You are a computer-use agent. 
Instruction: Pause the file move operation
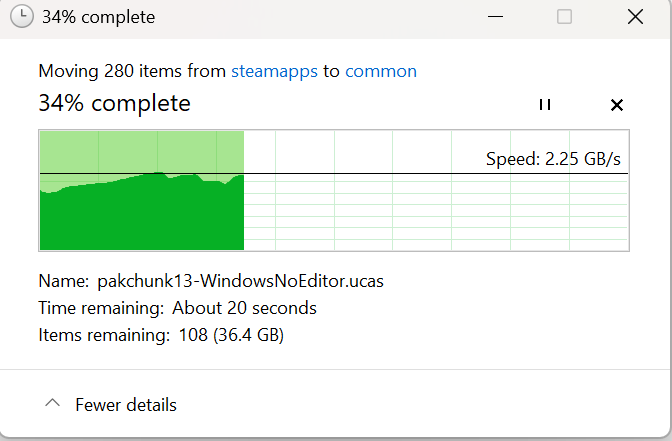pos(545,105)
